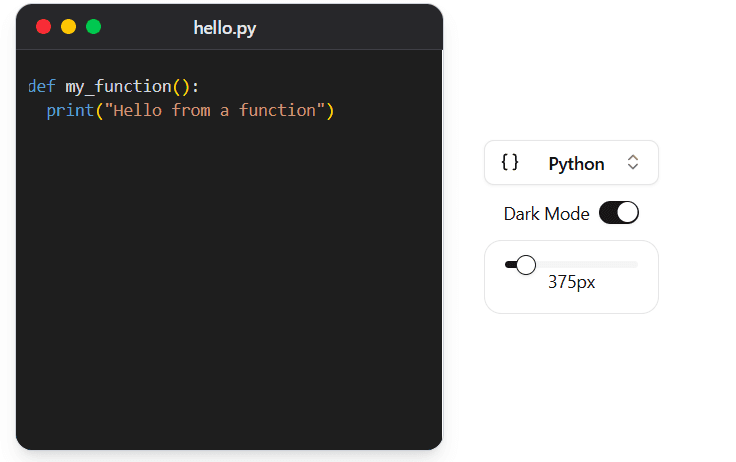Place cursor on the "def" keyword
Screen dimensions: 736x462
tap(41, 87)
